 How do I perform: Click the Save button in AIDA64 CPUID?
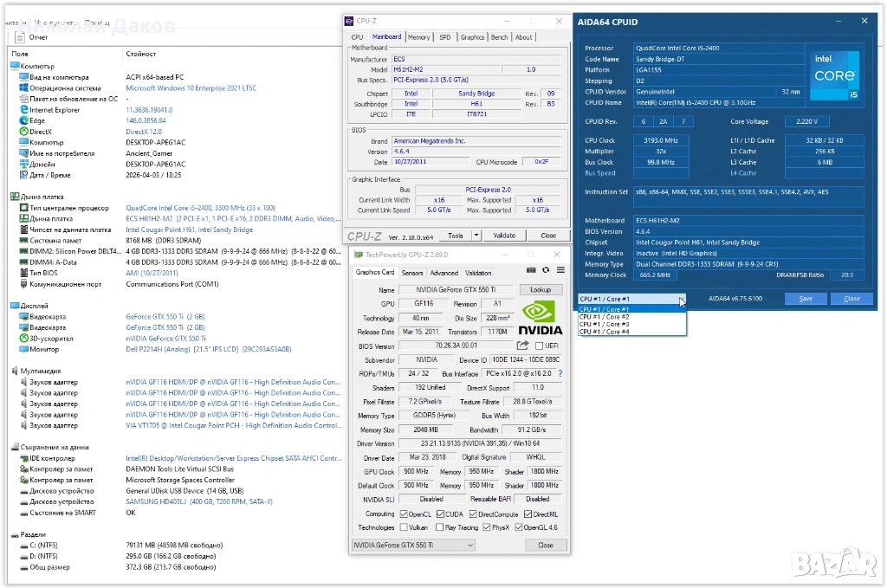pos(806,299)
